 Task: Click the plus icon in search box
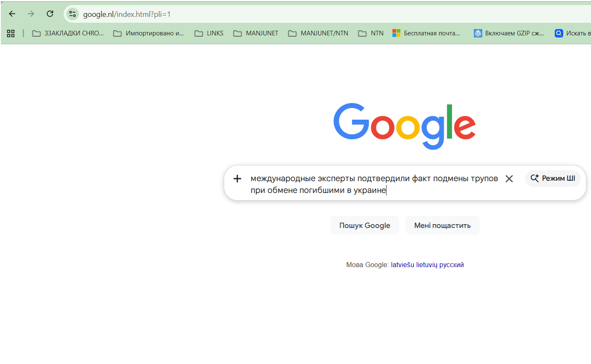point(237,179)
